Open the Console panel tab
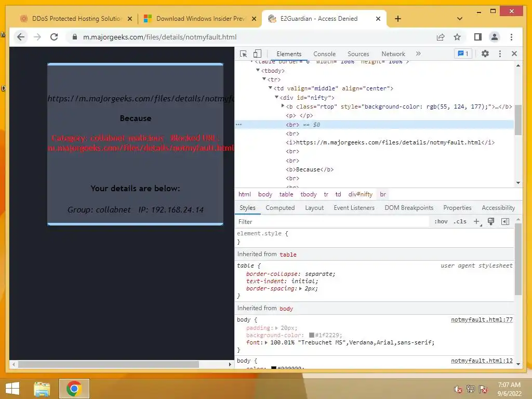Screen dimensions: 532x399 click(x=324, y=54)
